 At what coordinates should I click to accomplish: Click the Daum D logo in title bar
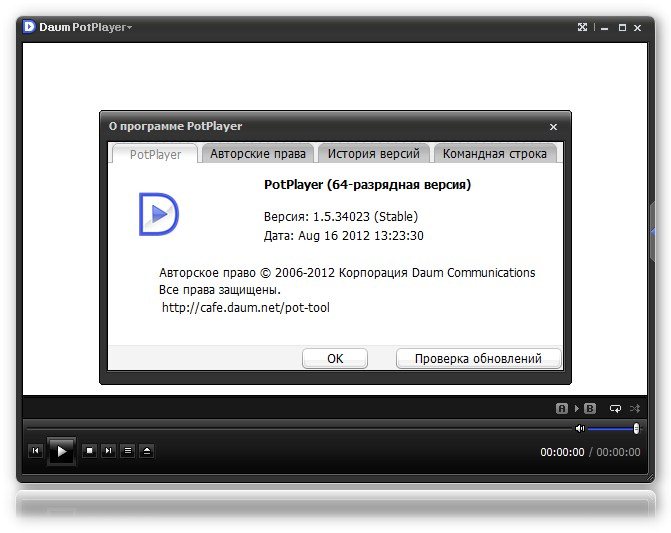click(29, 27)
